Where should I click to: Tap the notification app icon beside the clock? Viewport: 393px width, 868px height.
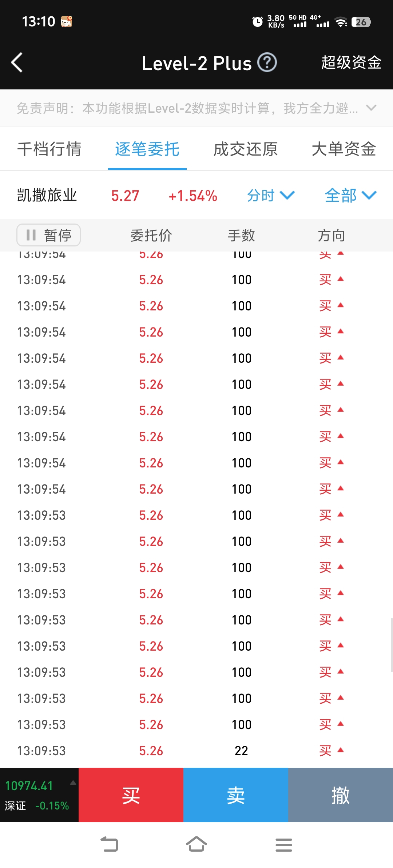pos(67,21)
